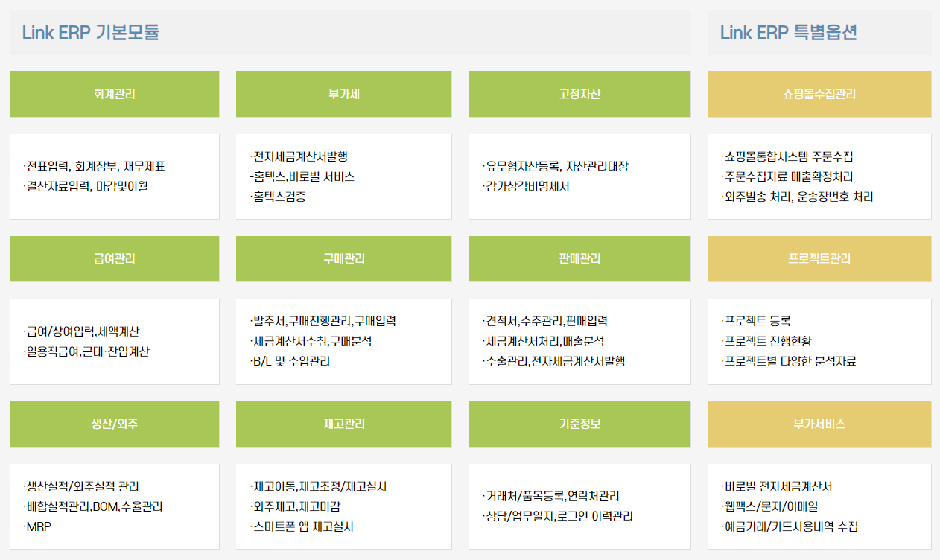Select the 외주재고,재고마감 line

(x=295, y=506)
